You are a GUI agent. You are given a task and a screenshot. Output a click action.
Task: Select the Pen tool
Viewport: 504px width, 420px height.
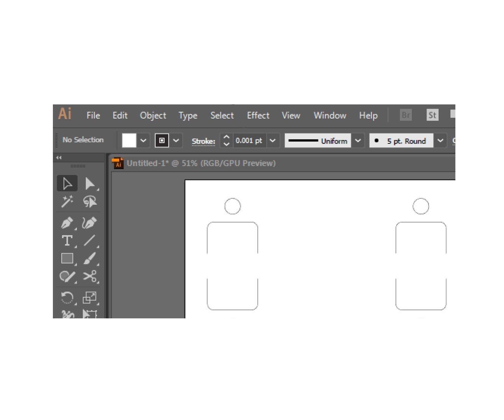point(67,223)
